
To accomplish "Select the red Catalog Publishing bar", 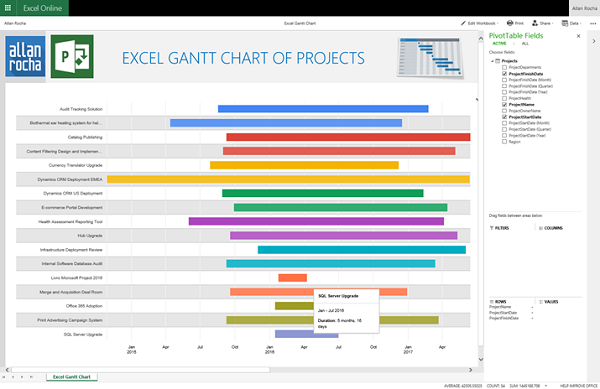I will 348,137.
